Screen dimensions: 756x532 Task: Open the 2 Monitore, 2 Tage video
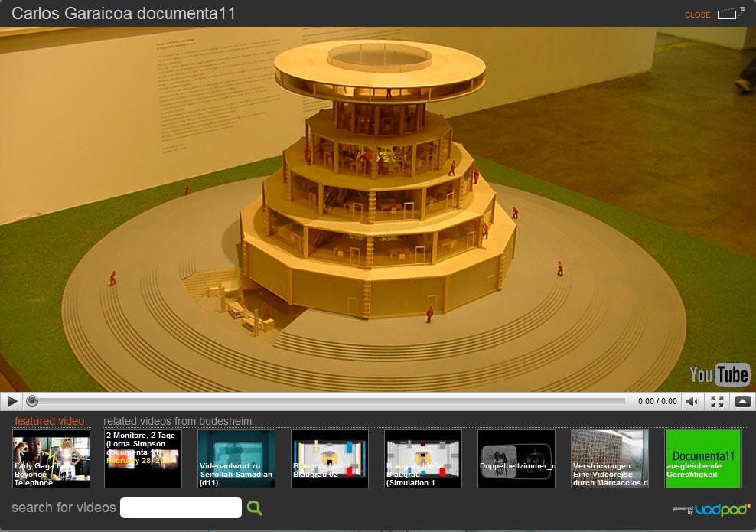point(143,459)
